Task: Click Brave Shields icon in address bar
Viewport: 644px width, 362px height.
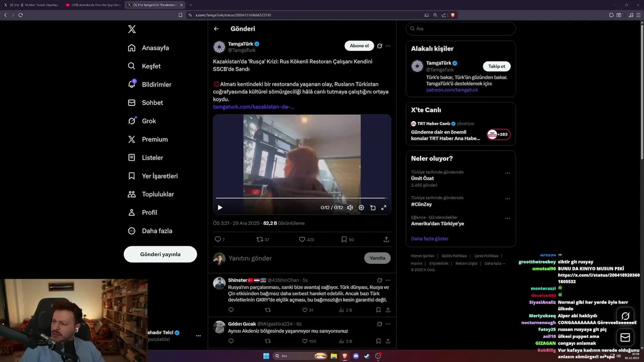Action: coord(453,15)
